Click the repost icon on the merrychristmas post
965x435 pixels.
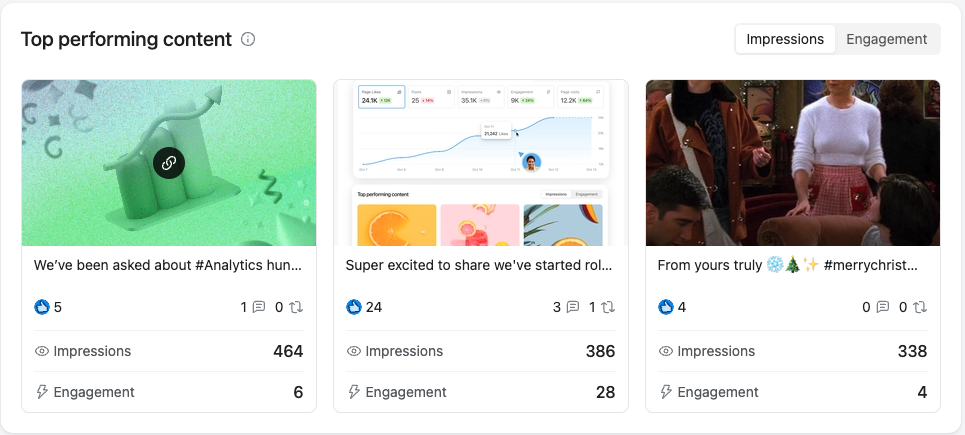(x=920, y=307)
